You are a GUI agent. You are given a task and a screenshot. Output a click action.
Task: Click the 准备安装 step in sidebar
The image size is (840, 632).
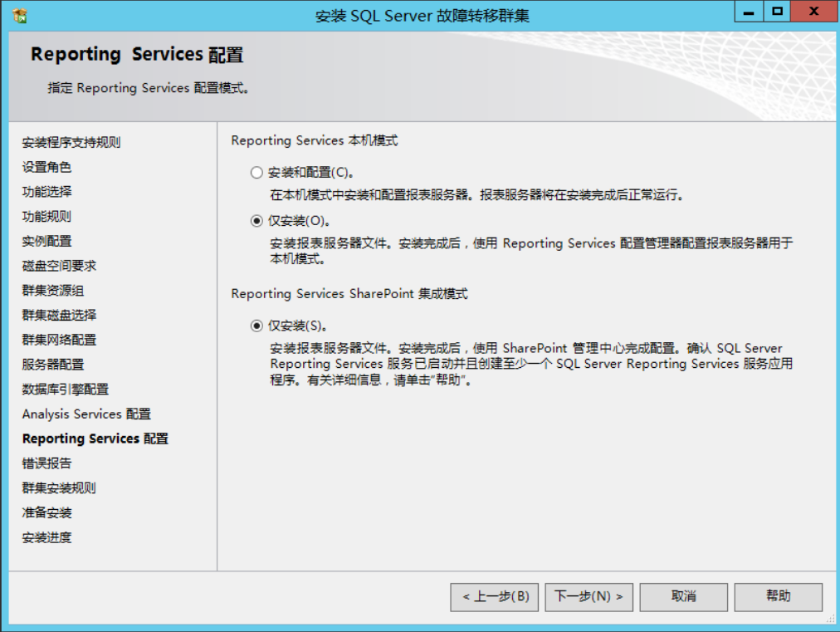(46, 512)
